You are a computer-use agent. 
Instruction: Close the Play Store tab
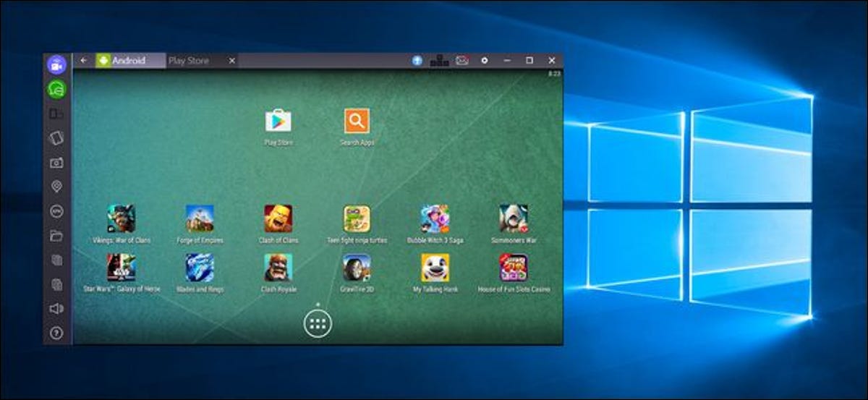pyautogui.click(x=231, y=61)
